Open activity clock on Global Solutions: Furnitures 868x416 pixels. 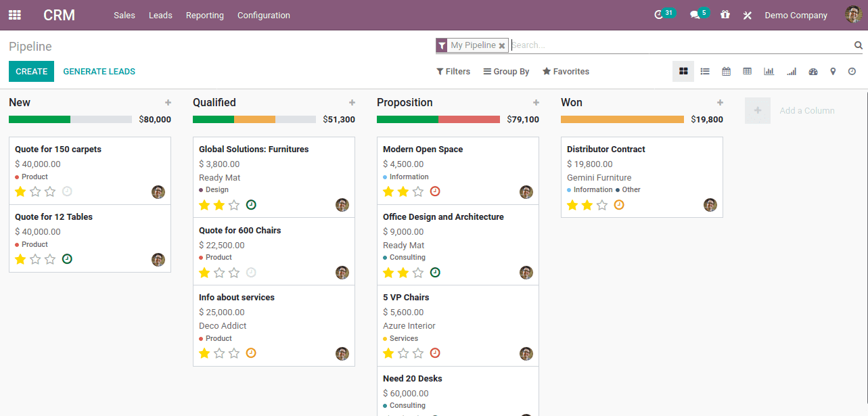pos(251,205)
